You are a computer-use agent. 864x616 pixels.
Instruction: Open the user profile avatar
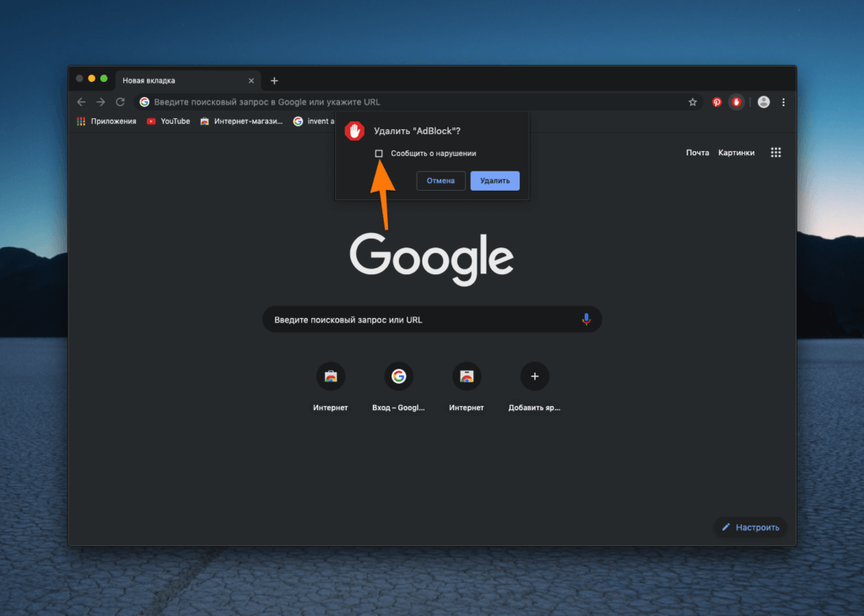click(x=763, y=102)
